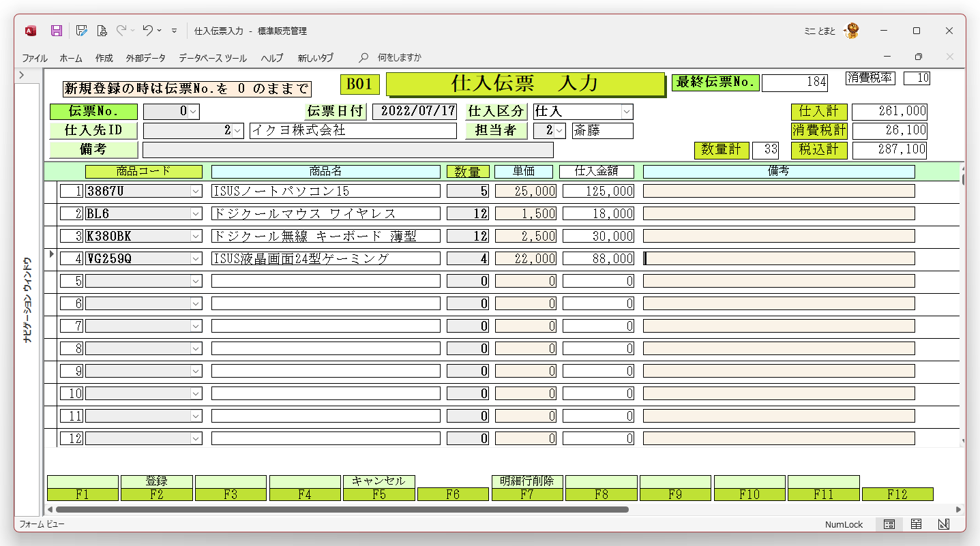Click the Save icon in the title bar

pos(57,31)
